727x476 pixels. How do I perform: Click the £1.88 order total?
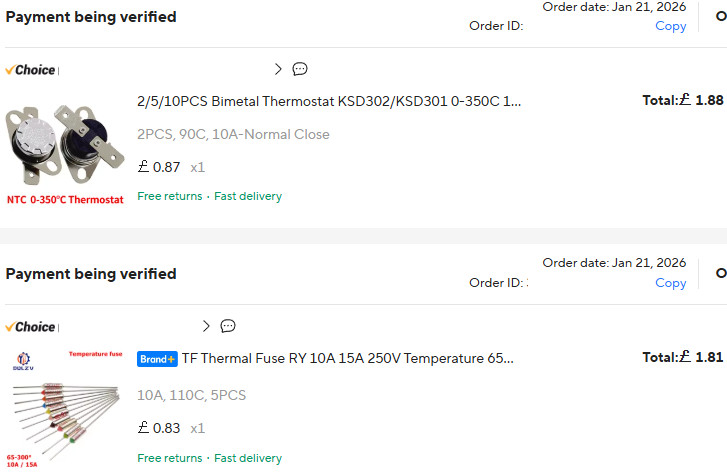[682, 100]
